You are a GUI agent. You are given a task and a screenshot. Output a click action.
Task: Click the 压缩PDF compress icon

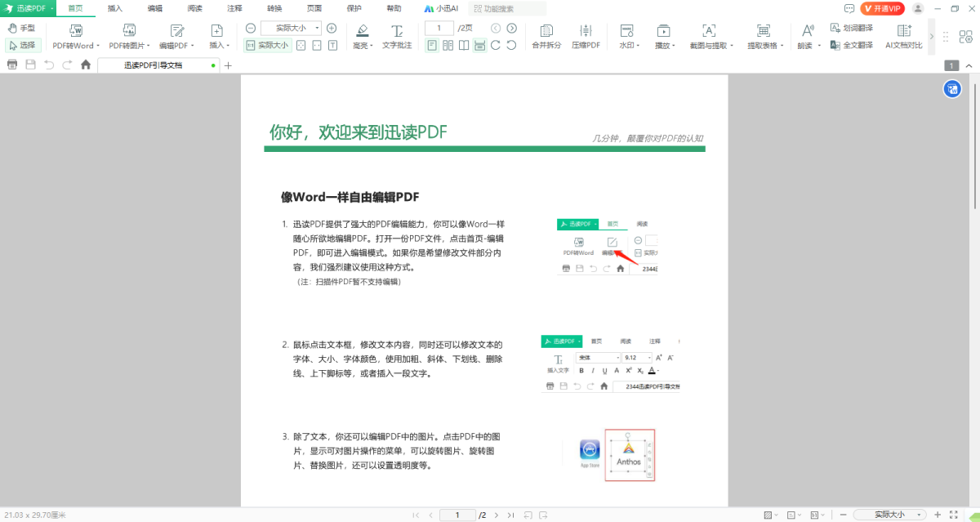tap(586, 31)
